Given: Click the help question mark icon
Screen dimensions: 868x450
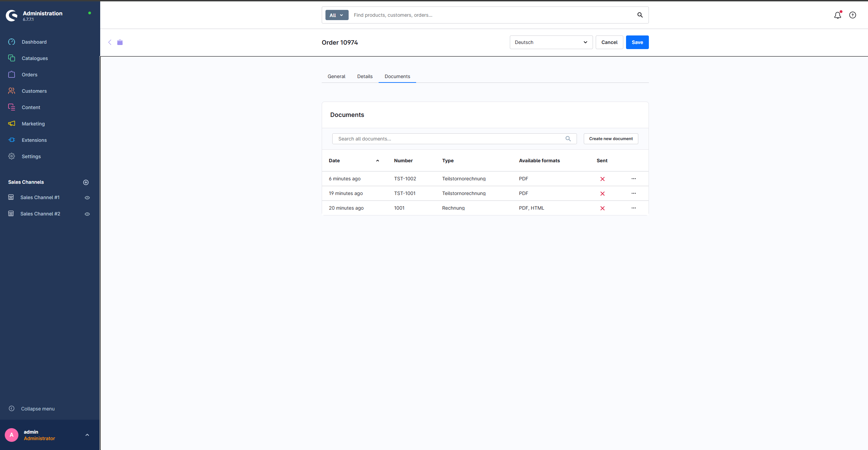Looking at the screenshot, I should click(852, 15).
